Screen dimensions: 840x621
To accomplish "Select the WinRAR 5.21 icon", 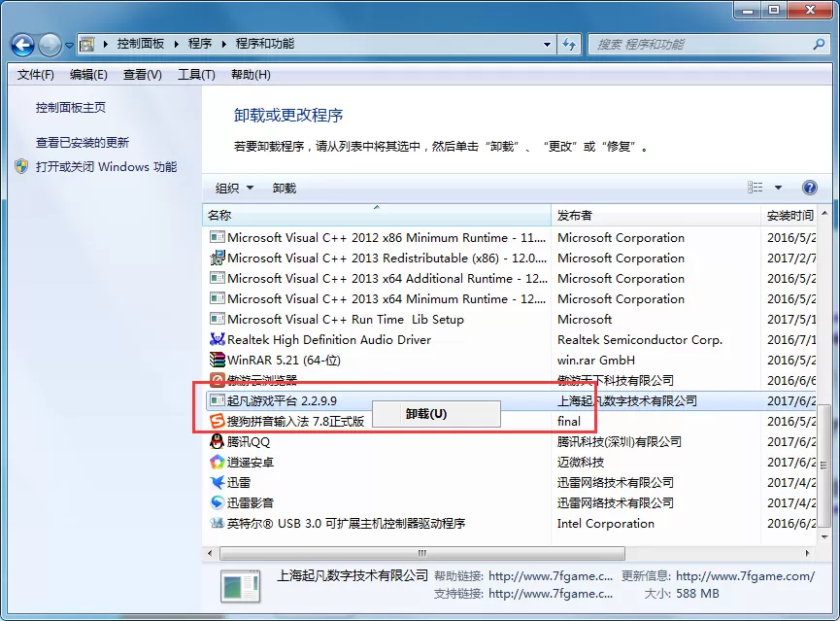I will 217,360.
